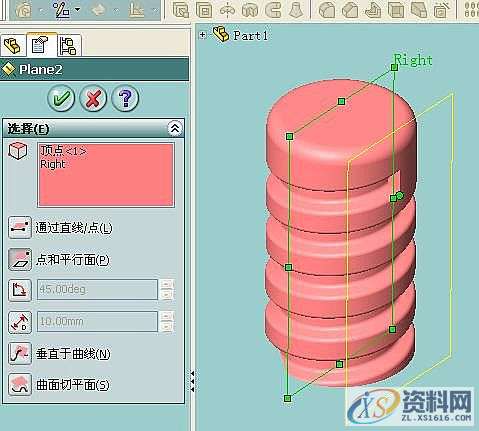479x431 pixels.
Task: Switch to the FeatureManager design tree tab
Action: tap(13, 46)
